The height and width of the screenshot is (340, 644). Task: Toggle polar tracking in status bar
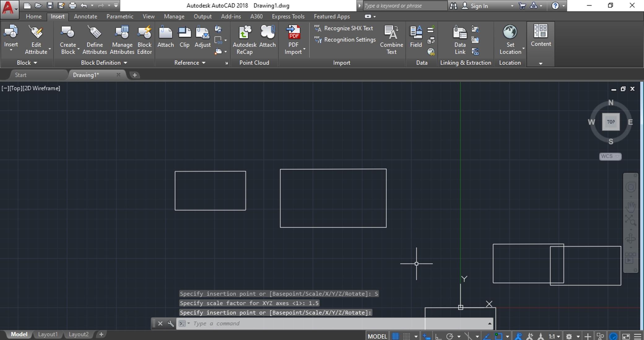coord(450,336)
